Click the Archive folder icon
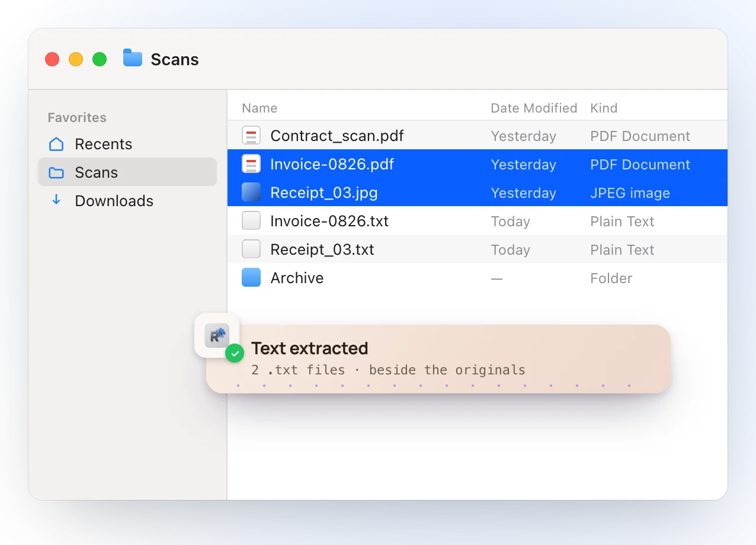 [x=251, y=278]
